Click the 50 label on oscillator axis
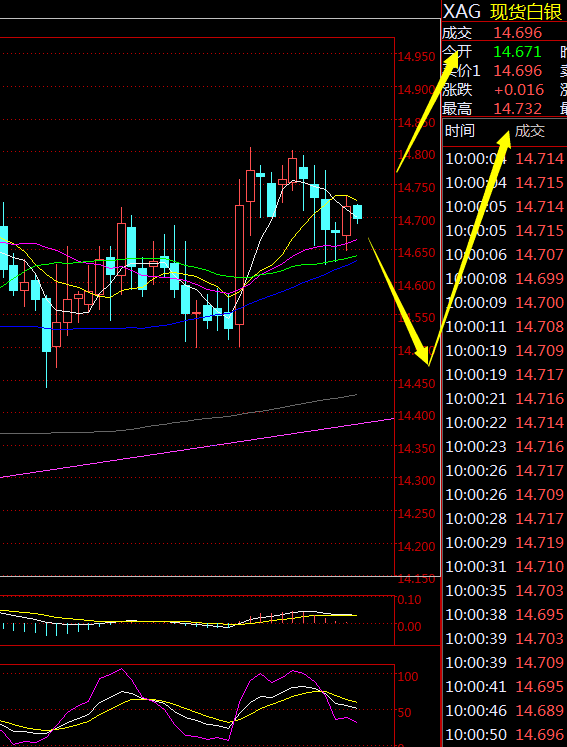567x747 pixels. (405, 713)
